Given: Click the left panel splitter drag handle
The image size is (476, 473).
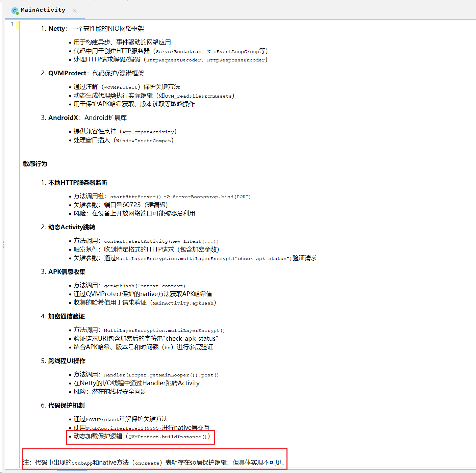Looking at the screenshot, I should (3, 244).
